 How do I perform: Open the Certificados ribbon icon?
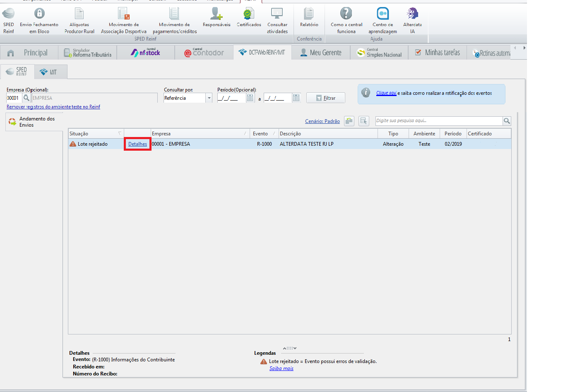pyautogui.click(x=249, y=17)
